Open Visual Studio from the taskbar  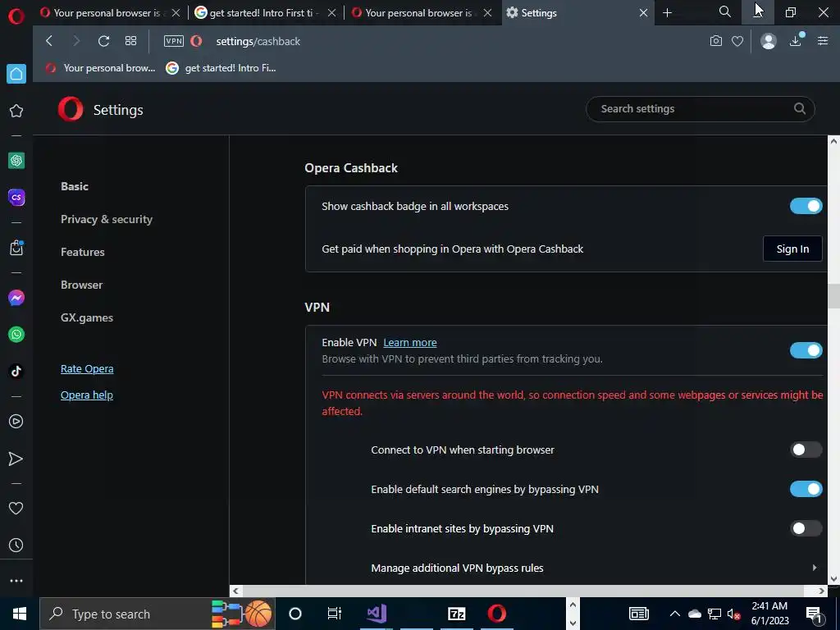coord(377,614)
